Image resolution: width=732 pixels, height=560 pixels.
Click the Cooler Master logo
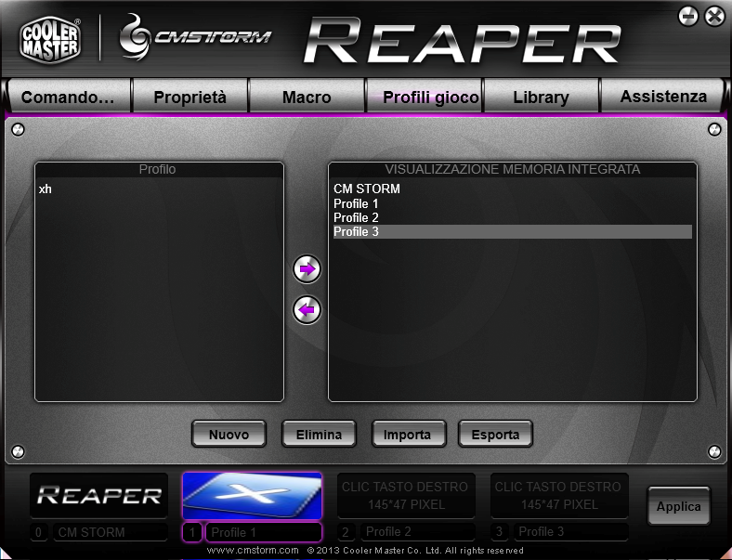pos(50,38)
